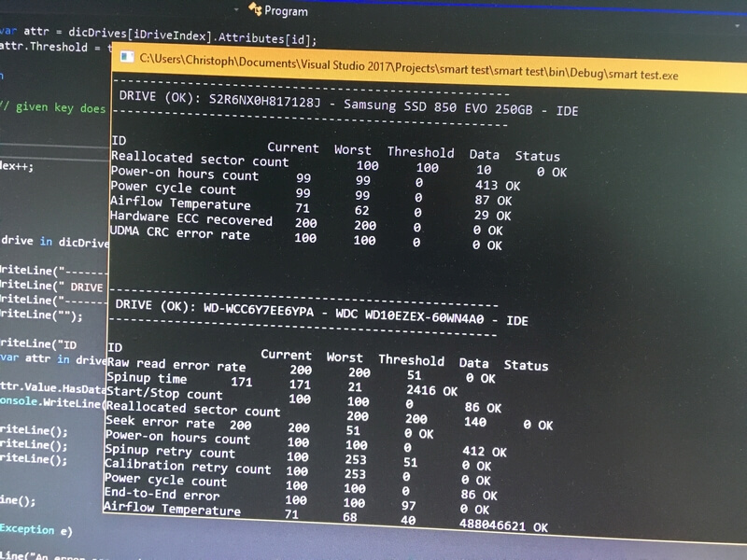Click the console window icon in title bar
Image resolution: width=747 pixels, height=560 pixels.
point(125,57)
